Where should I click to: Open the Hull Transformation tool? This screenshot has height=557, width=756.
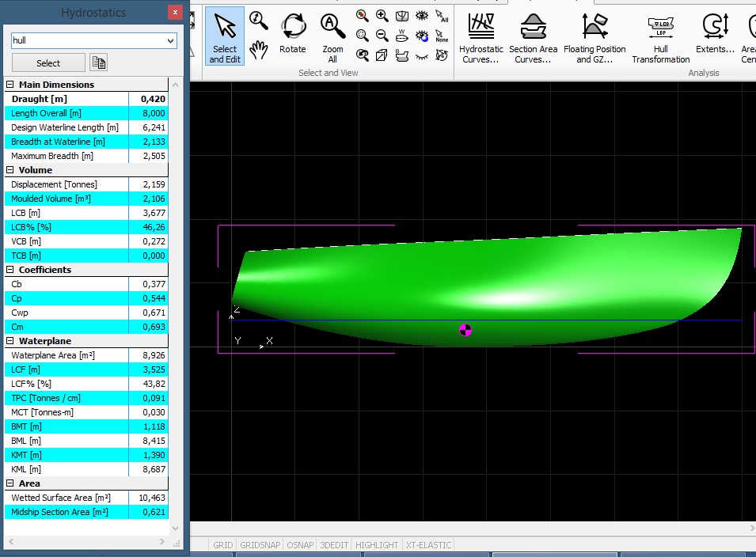pyautogui.click(x=660, y=37)
